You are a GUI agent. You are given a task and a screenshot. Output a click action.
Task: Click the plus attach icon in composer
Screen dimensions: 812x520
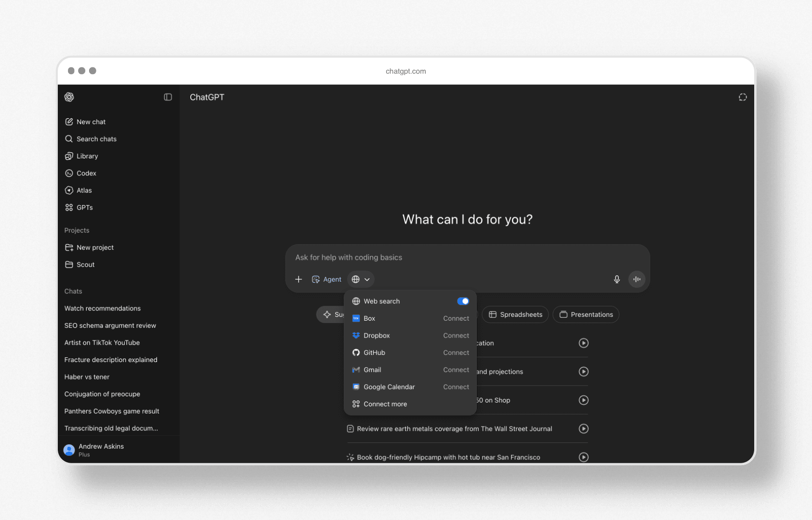[x=299, y=279]
